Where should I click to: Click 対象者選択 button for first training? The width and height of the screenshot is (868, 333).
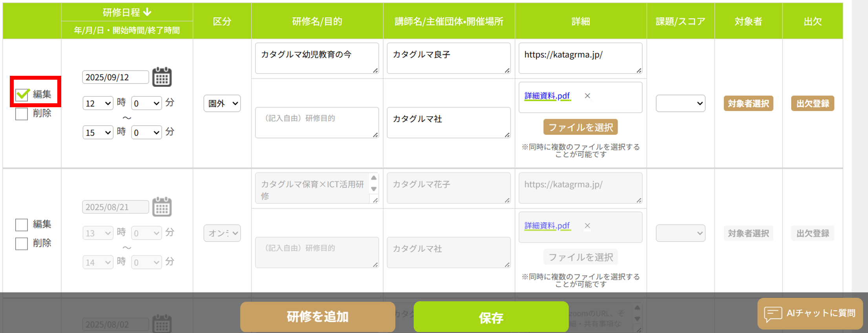[x=748, y=103]
